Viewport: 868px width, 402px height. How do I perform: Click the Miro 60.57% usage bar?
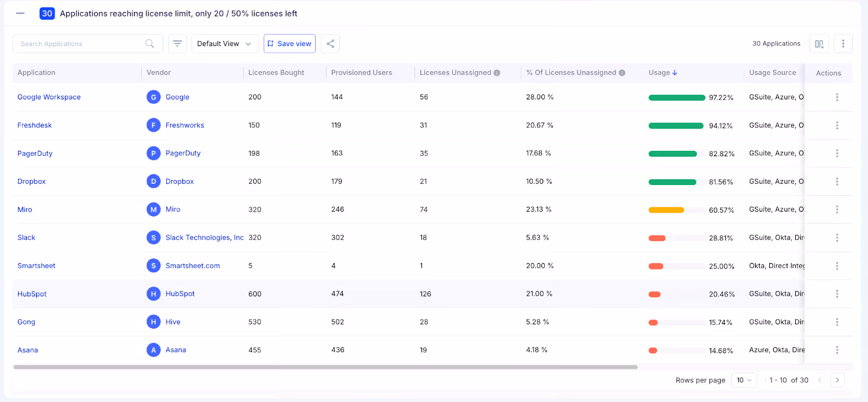(x=677, y=210)
